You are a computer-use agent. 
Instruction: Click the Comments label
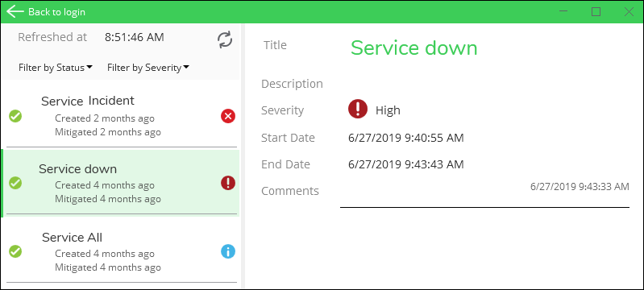pos(290,191)
